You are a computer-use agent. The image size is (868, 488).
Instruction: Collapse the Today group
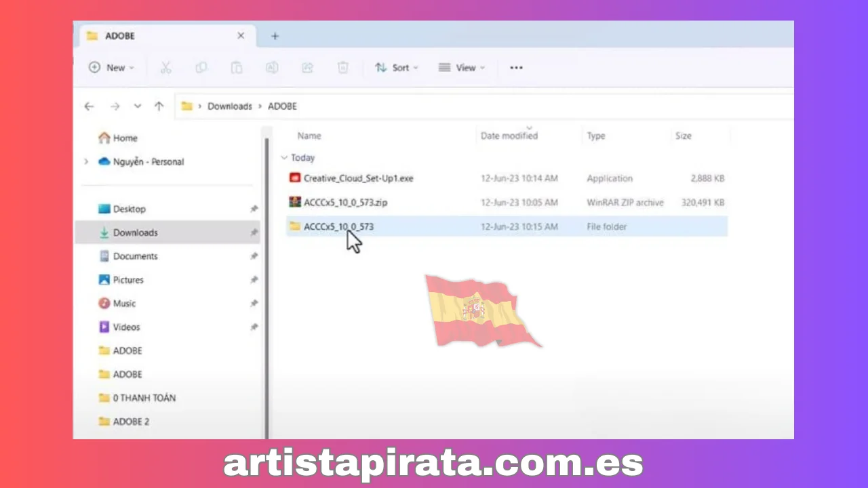click(284, 158)
